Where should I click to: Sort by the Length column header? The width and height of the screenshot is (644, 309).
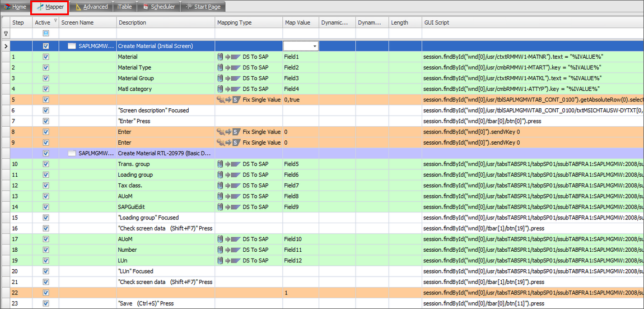pyautogui.click(x=405, y=22)
